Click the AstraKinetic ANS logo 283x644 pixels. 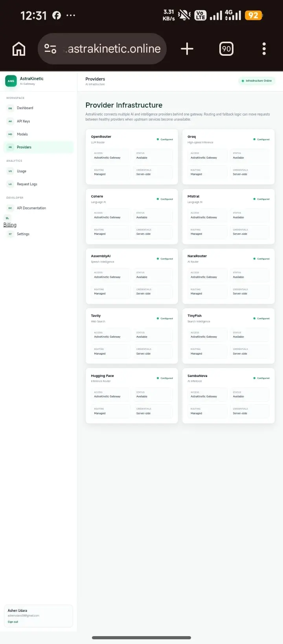click(11, 81)
